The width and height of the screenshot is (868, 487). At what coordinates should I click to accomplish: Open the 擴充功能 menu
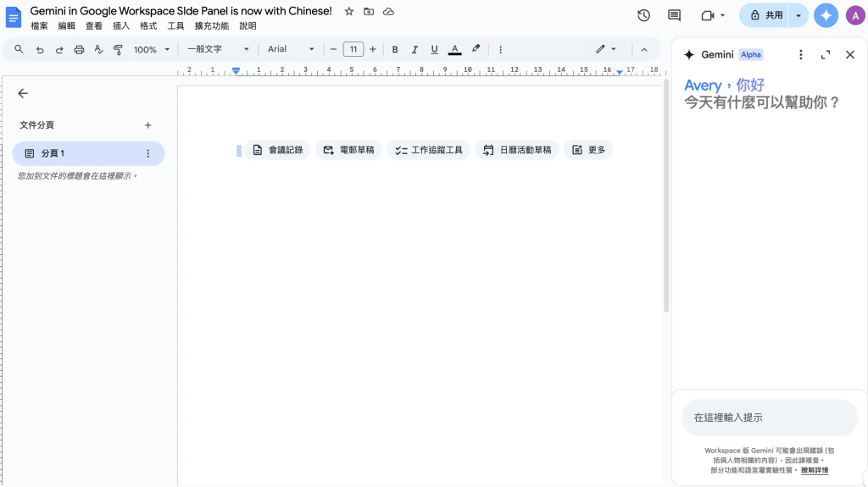click(x=211, y=26)
